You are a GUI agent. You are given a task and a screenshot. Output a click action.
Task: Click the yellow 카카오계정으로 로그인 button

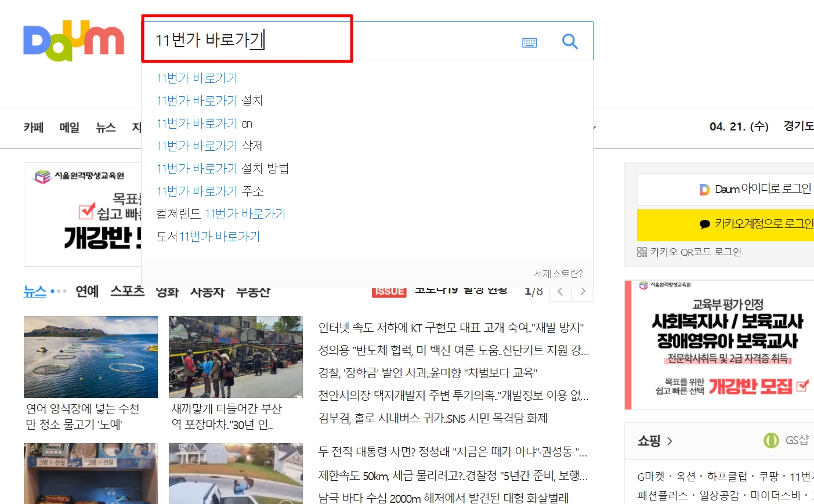tap(726, 224)
